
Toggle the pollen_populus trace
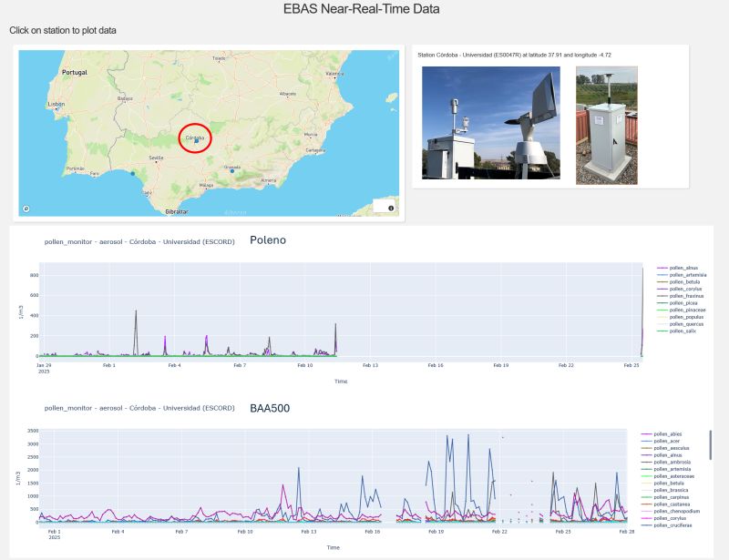pos(680,317)
